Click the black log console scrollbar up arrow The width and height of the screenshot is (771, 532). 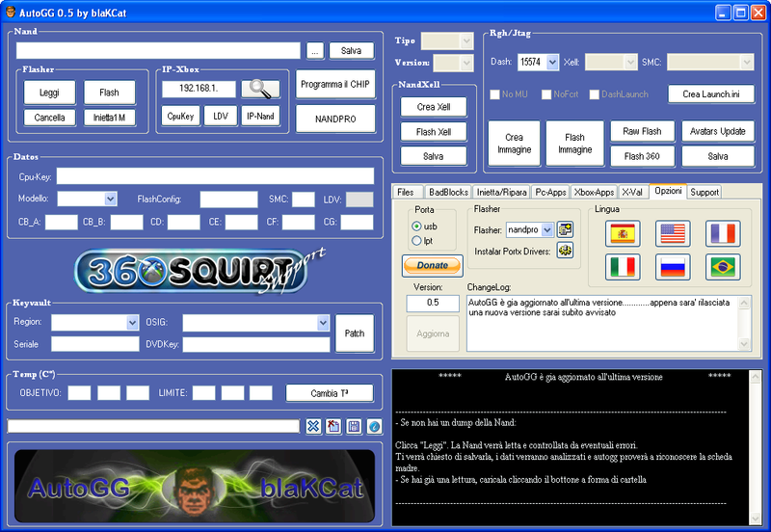[x=756, y=378]
